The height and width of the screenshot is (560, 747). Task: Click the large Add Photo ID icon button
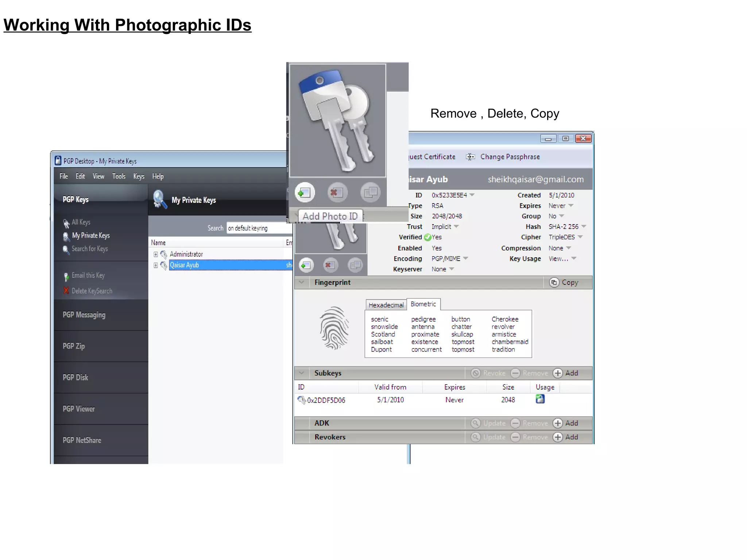[x=305, y=192]
